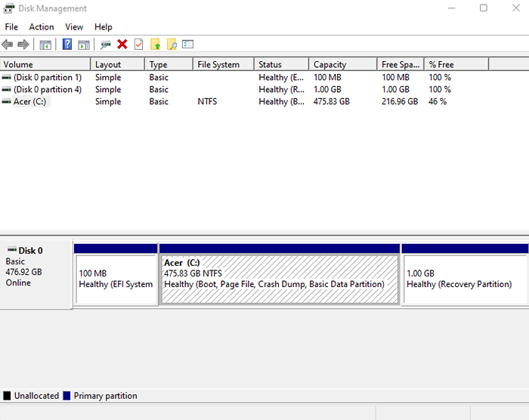Click drive icon for Disk 0 partition 4
Image resolution: width=529 pixels, height=420 pixels.
(x=6, y=89)
